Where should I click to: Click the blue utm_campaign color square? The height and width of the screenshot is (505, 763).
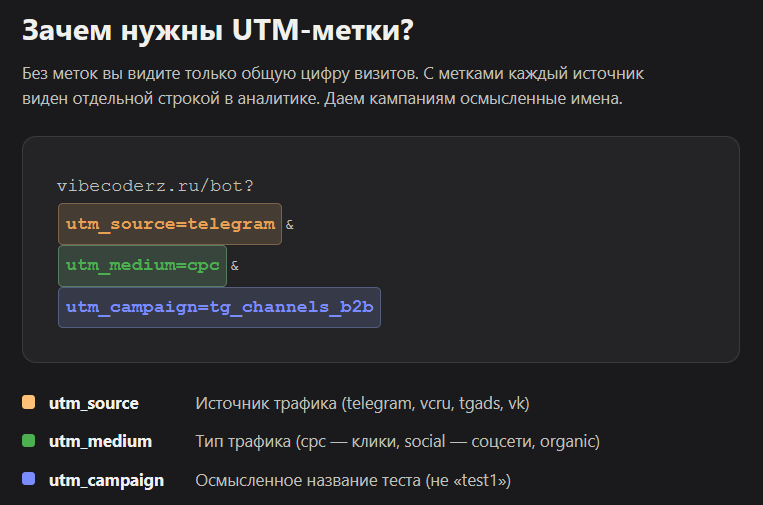pos(29,479)
